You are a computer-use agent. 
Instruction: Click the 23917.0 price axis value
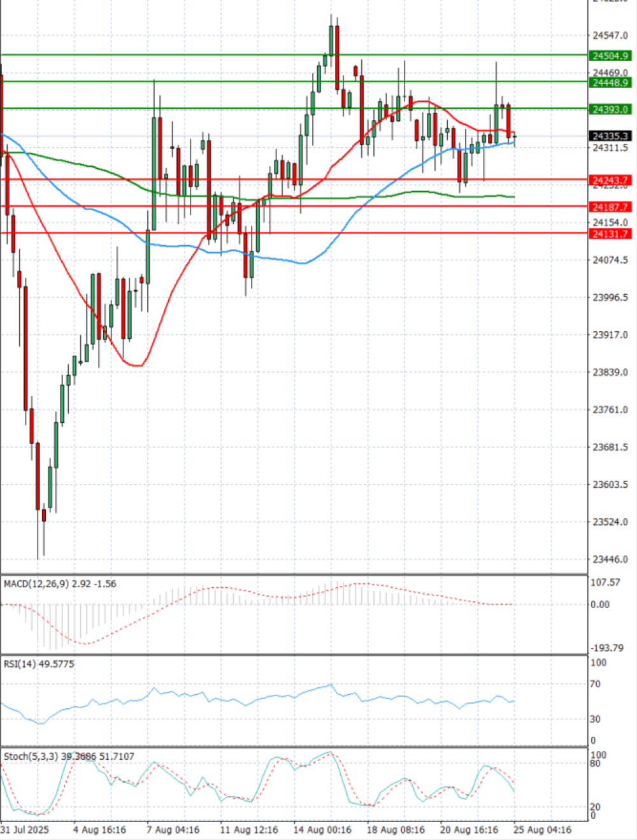[x=610, y=335]
